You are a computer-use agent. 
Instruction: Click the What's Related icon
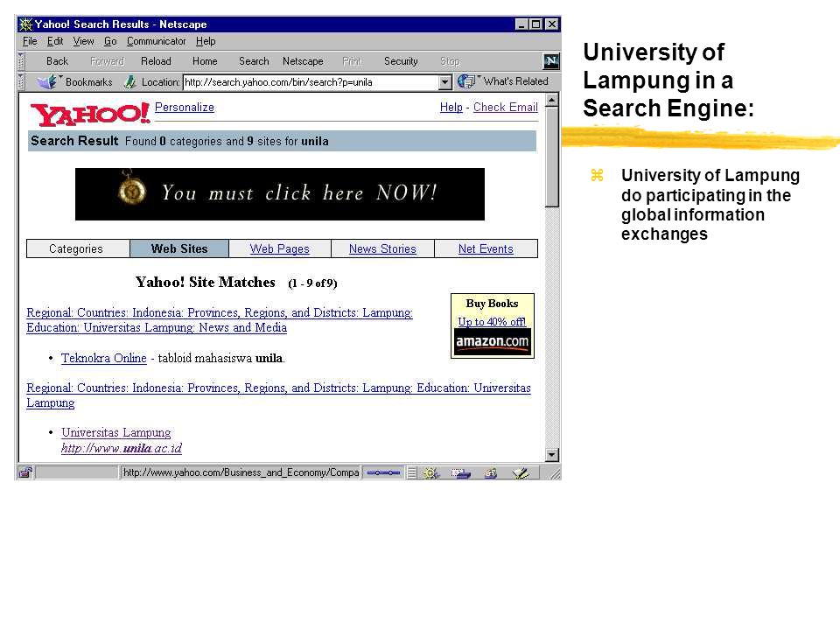[x=466, y=81]
